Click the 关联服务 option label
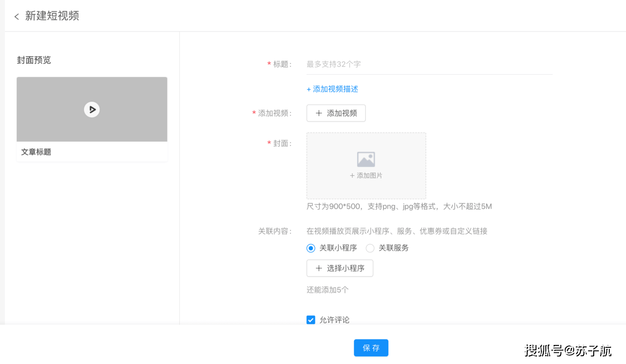The height and width of the screenshot is (364, 626). click(394, 248)
